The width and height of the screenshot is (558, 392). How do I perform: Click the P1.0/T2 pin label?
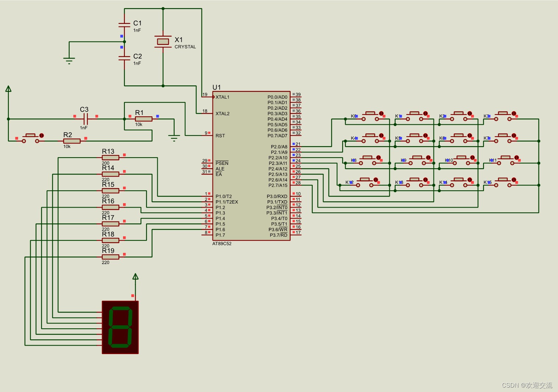[224, 197]
